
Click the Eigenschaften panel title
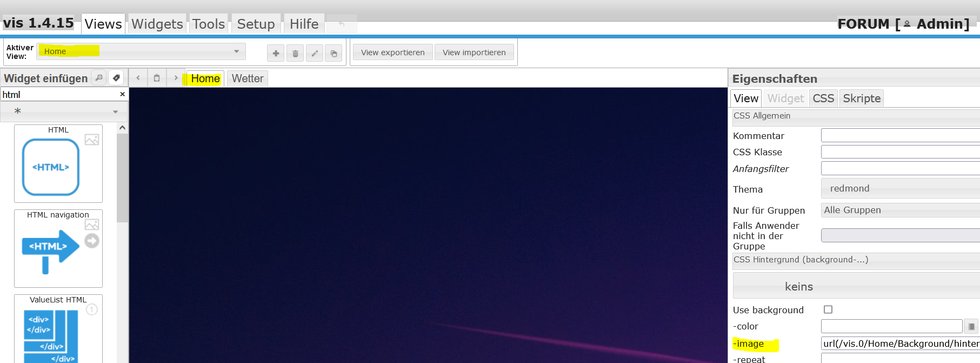[775, 78]
